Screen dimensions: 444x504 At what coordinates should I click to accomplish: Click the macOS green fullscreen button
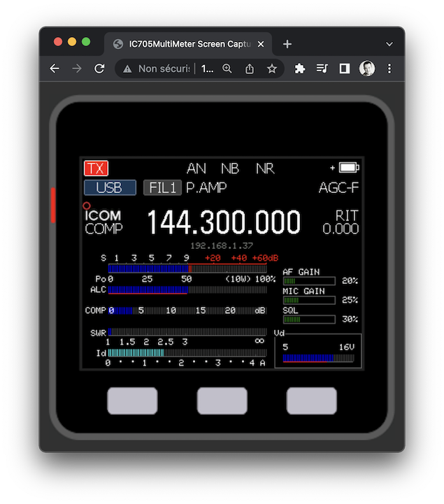pyautogui.click(x=86, y=42)
